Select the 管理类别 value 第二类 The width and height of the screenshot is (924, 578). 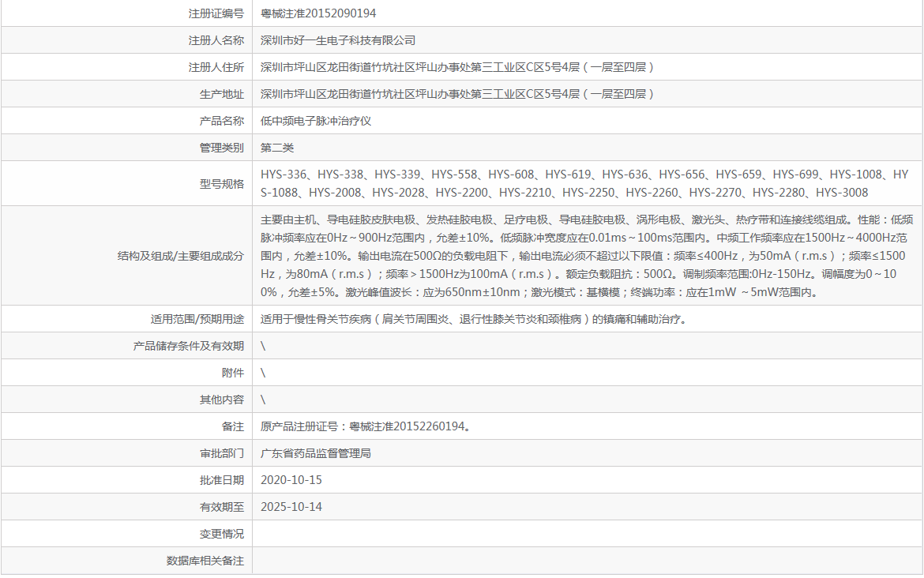click(277, 147)
